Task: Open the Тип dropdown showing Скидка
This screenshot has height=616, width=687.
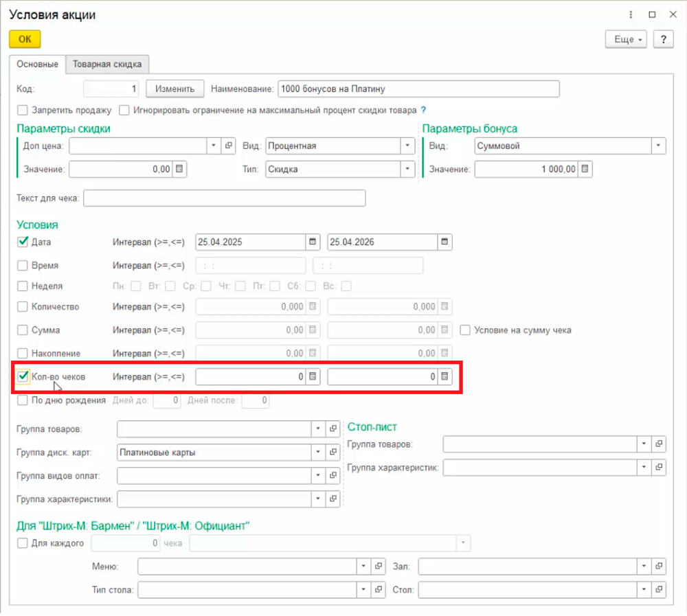Action: coord(408,169)
